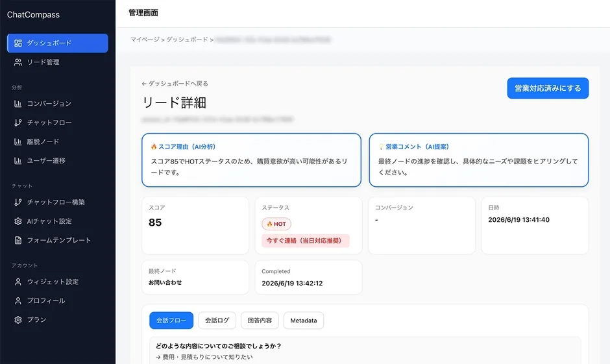Click the フォームテンプレート document icon
This screenshot has height=364, width=610.
pyautogui.click(x=18, y=240)
